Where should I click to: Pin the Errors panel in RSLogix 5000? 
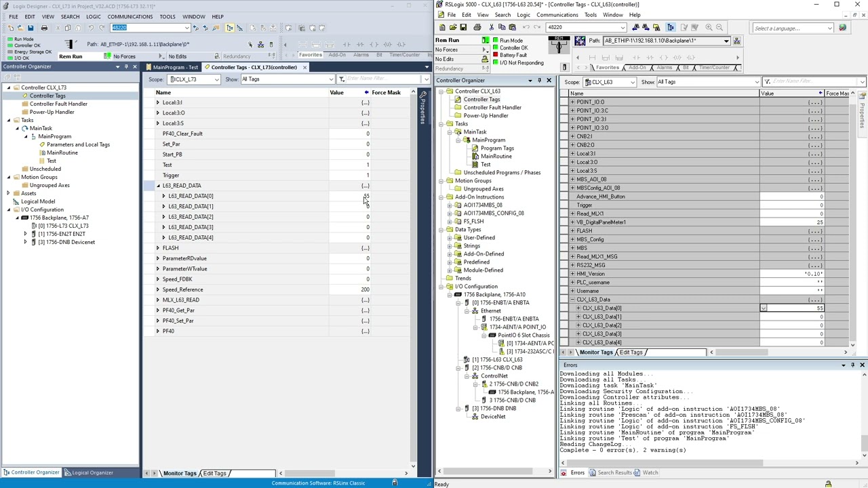pos(852,365)
